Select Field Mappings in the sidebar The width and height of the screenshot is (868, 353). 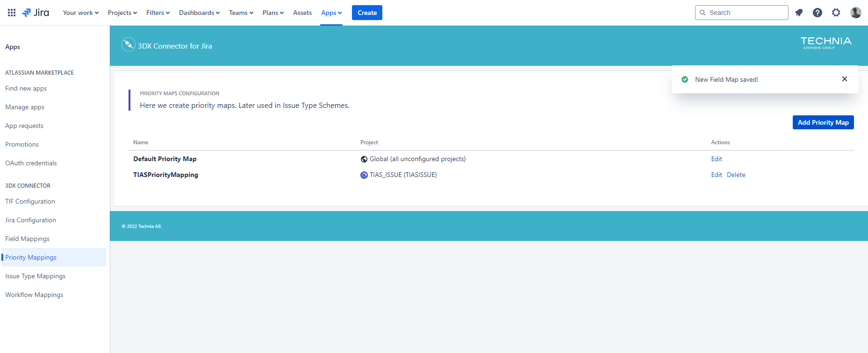coord(27,239)
